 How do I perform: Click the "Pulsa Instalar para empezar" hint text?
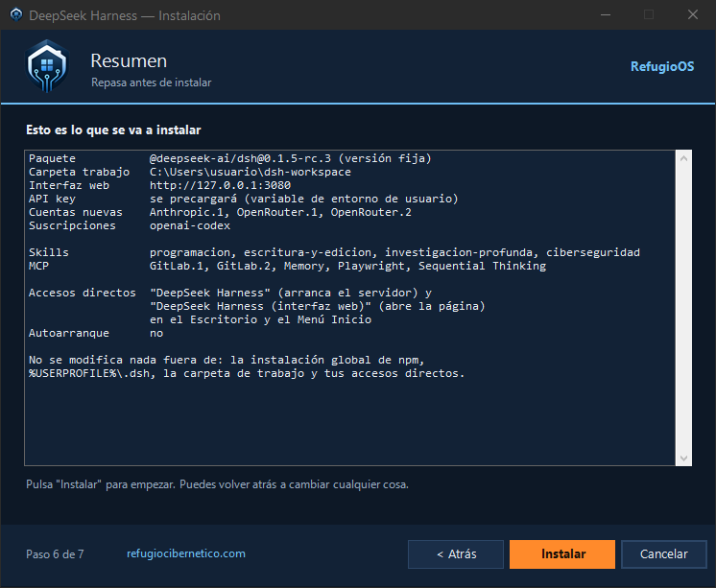[x=217, y=484]
